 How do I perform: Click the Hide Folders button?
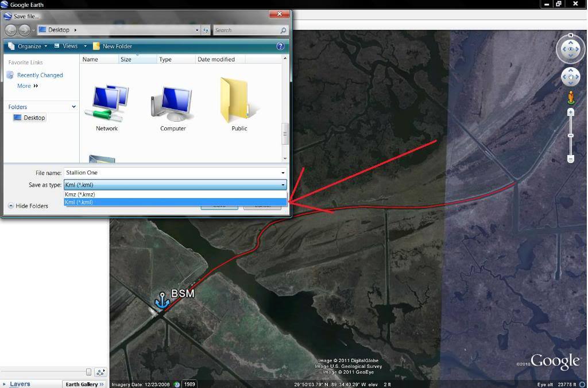tap(28, 206)
